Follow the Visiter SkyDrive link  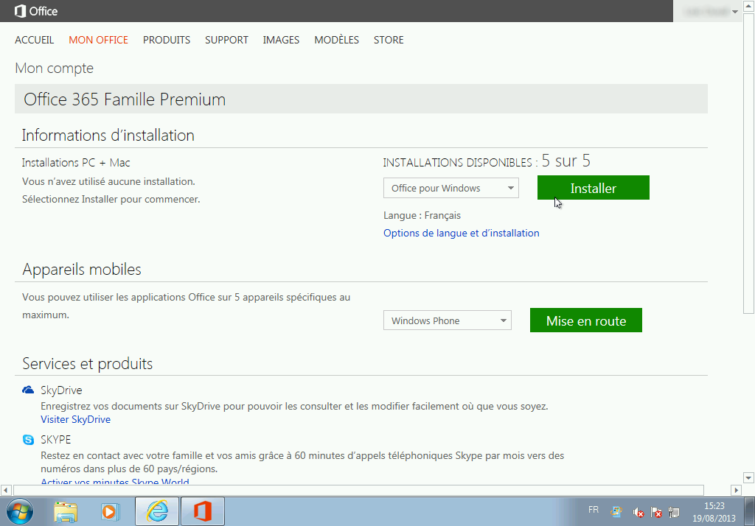(x=76, y=420)
